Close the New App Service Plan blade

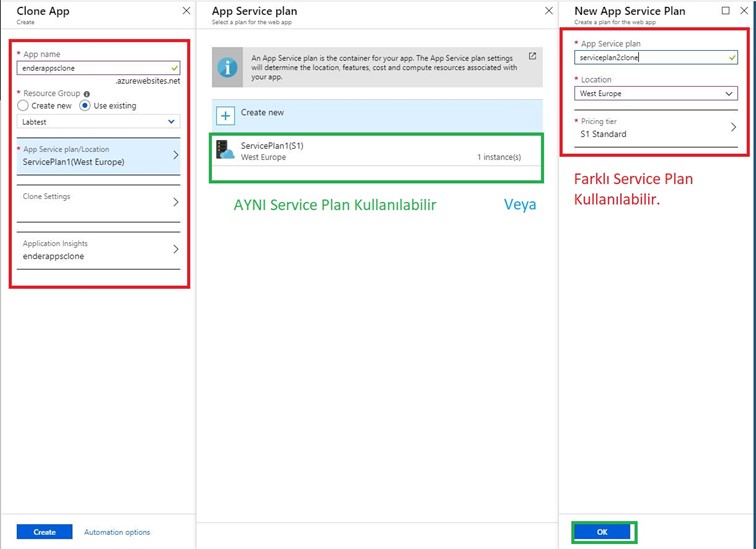coord(744,11)
